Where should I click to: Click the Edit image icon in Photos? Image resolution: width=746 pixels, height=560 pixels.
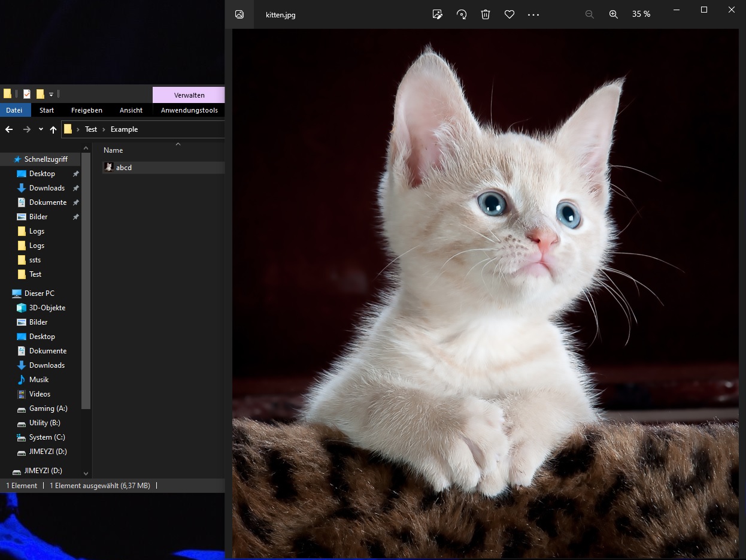[x=438, y=14]
